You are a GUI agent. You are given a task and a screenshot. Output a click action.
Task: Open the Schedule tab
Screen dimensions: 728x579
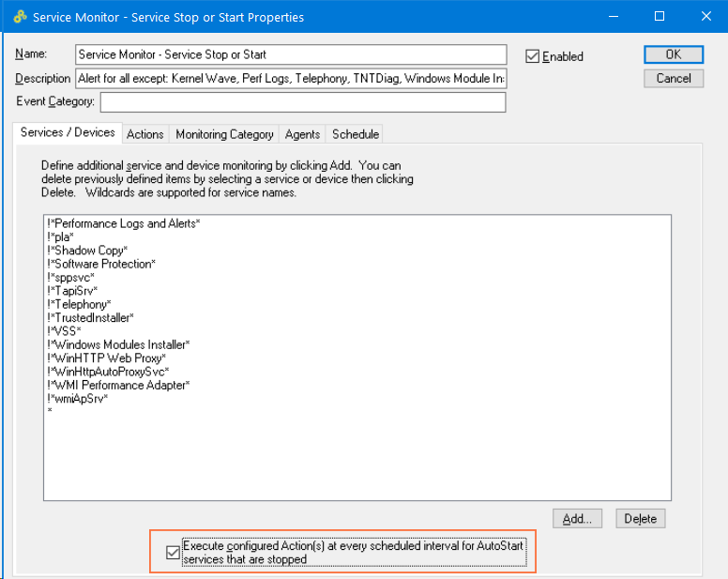pyautogui.click(x=356, y=134)
